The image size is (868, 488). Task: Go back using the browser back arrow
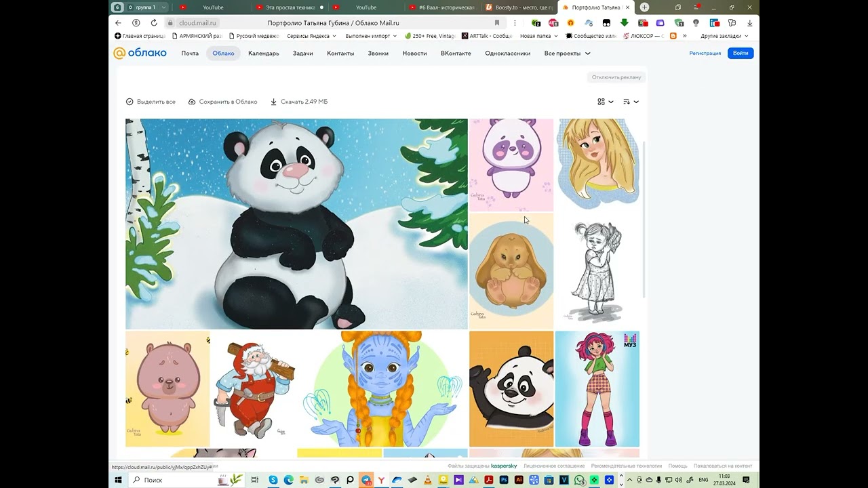tap(118, 22)
